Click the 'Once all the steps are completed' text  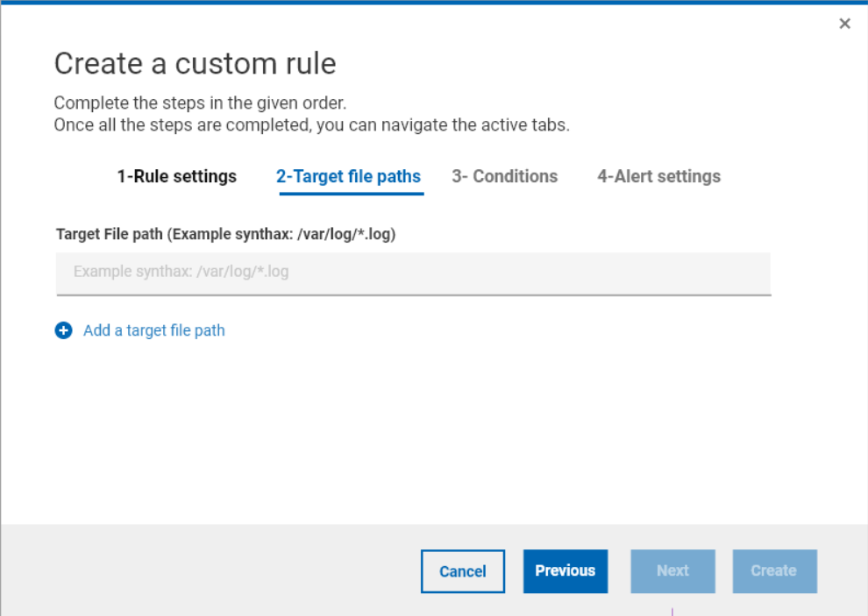click(311, 125)
